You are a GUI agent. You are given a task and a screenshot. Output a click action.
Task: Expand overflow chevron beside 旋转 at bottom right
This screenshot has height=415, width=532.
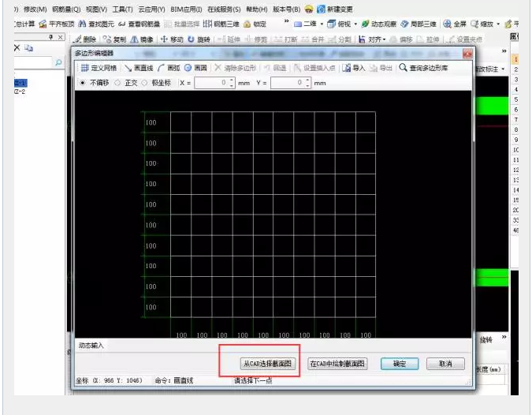504,337
